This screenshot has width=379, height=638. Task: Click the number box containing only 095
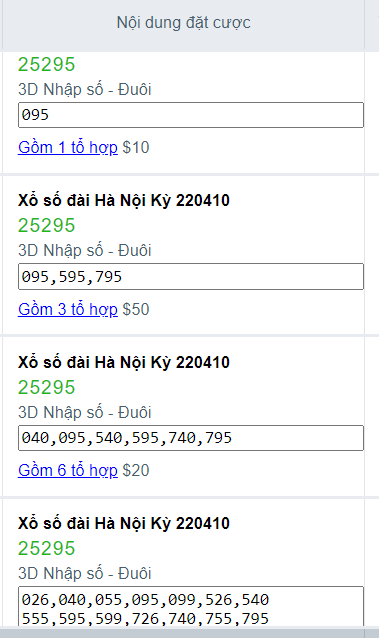[191, 115]
